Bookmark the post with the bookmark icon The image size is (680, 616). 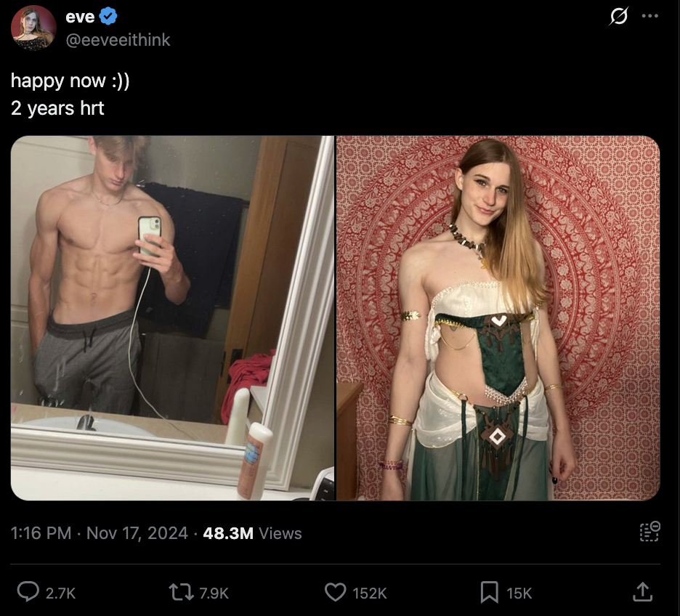(x=489, y=593)
